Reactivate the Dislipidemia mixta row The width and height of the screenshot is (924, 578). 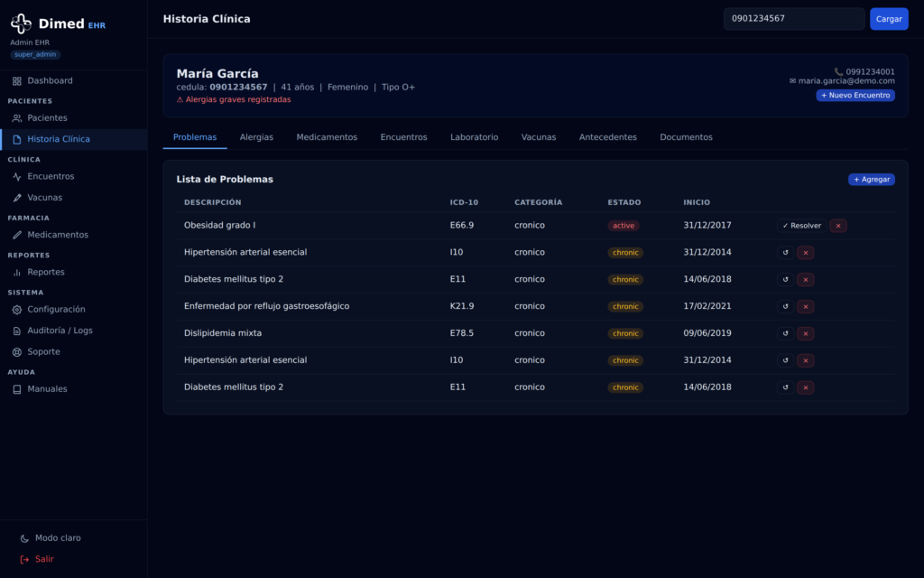coord(785,333)
